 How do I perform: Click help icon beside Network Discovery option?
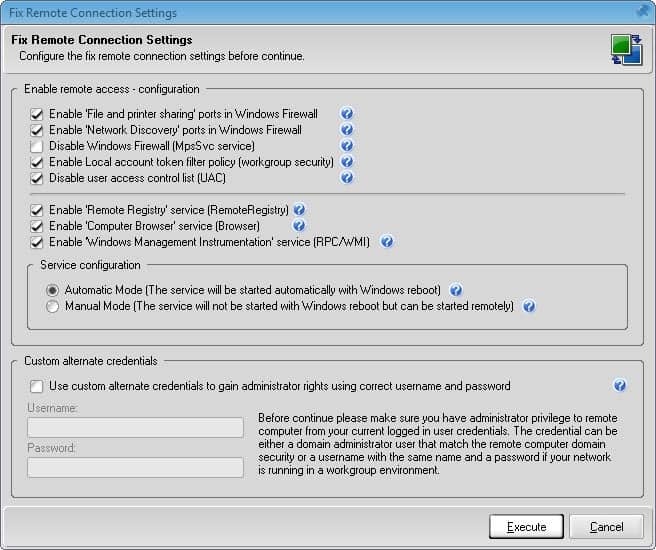coord(347,130)
